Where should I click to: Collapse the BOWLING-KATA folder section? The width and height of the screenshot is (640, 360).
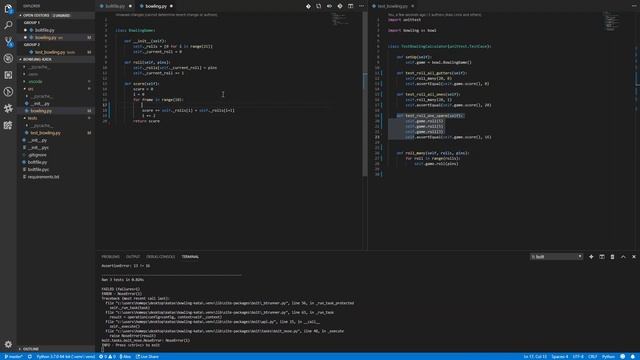[56, 60]
